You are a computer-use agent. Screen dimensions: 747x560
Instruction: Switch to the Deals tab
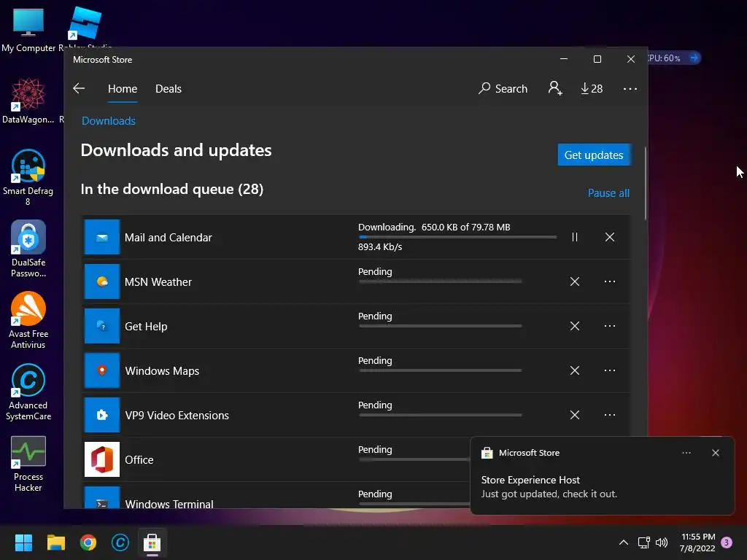pos(169,88)
